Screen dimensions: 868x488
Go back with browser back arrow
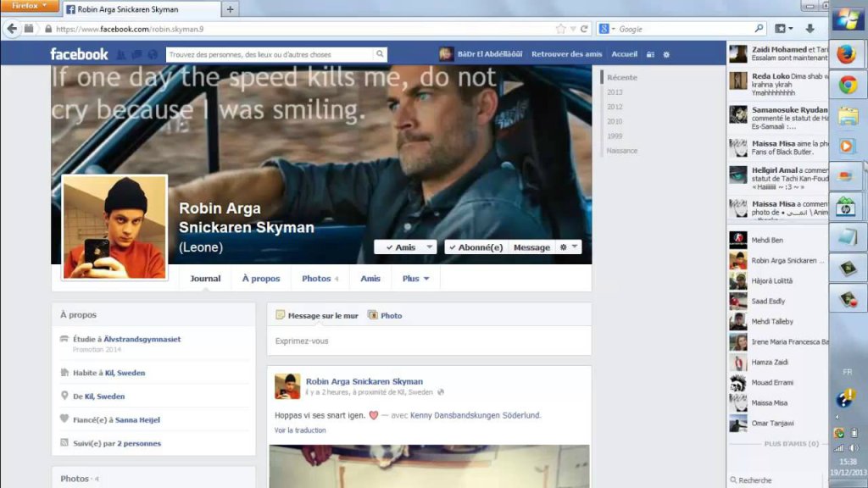click(12, 29)
